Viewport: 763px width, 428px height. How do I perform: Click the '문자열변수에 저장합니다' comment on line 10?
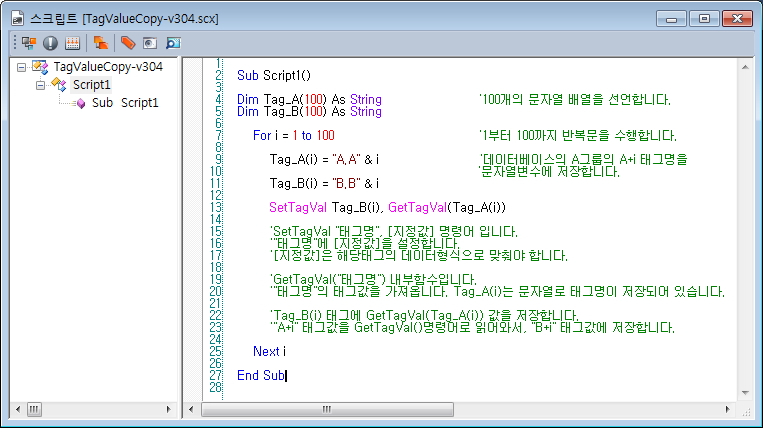549,171
